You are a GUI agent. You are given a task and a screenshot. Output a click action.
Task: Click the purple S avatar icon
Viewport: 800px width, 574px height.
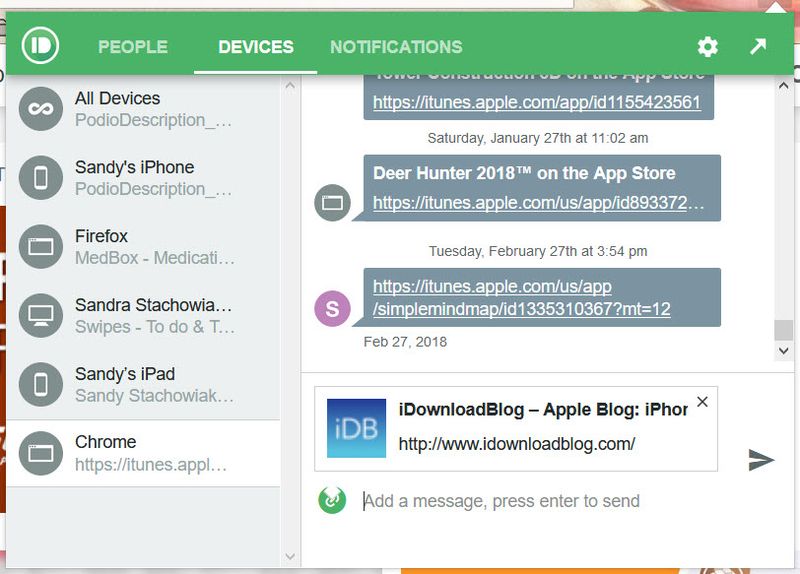click(332, 308)
